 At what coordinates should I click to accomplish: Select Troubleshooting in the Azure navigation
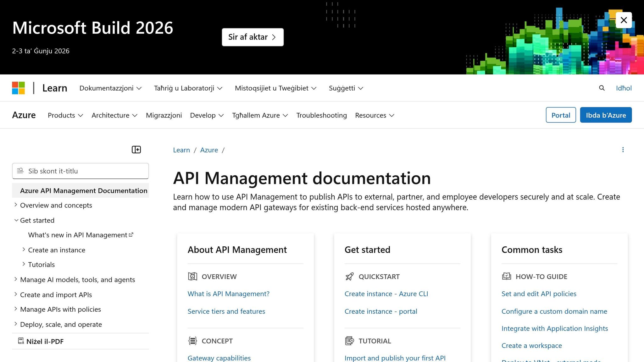tap(321, 115)
